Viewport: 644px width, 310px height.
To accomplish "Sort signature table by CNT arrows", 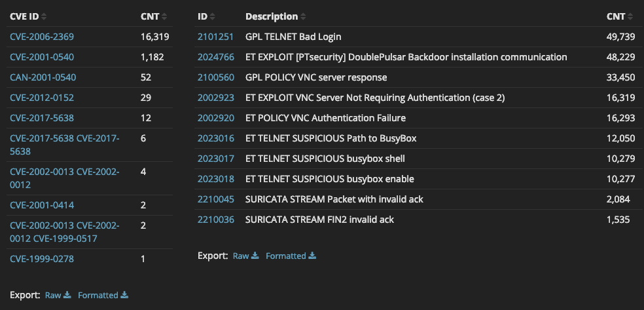I will [x=630, y=17].
